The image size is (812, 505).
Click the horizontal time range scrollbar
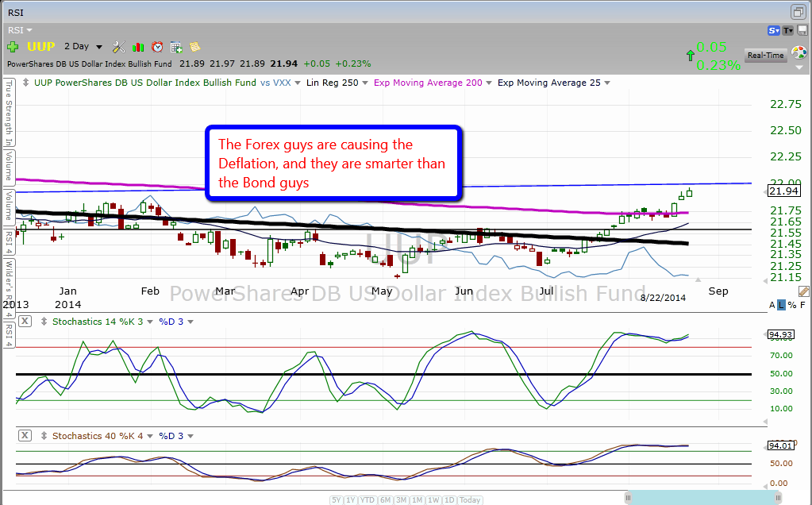pos(698,498)
